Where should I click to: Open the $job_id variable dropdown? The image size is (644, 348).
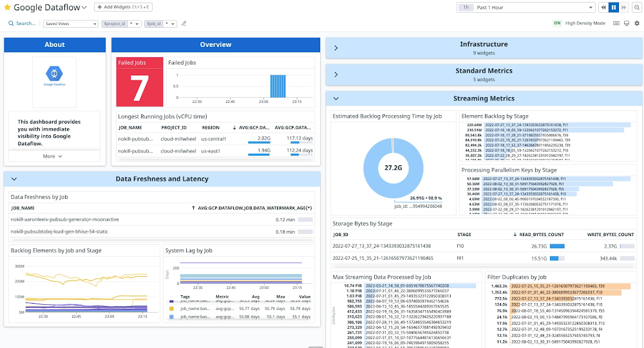(169, 23)
